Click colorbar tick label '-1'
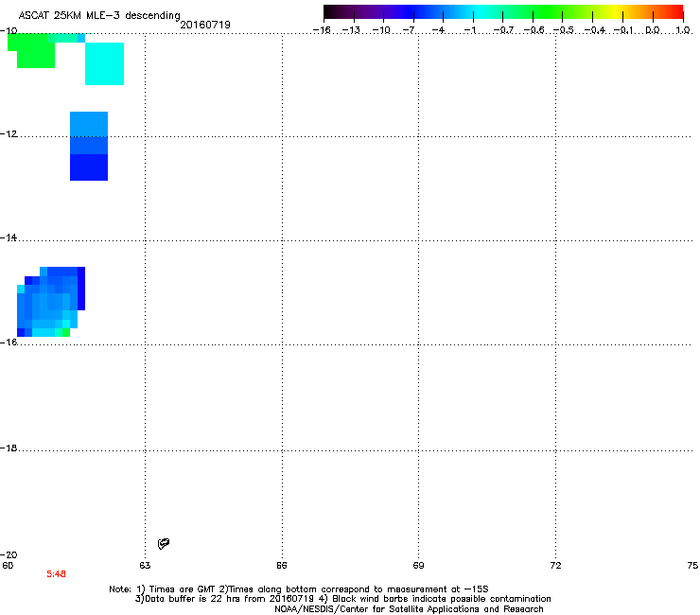The height and width of the screenshot is (615, 700). (469, 30)
